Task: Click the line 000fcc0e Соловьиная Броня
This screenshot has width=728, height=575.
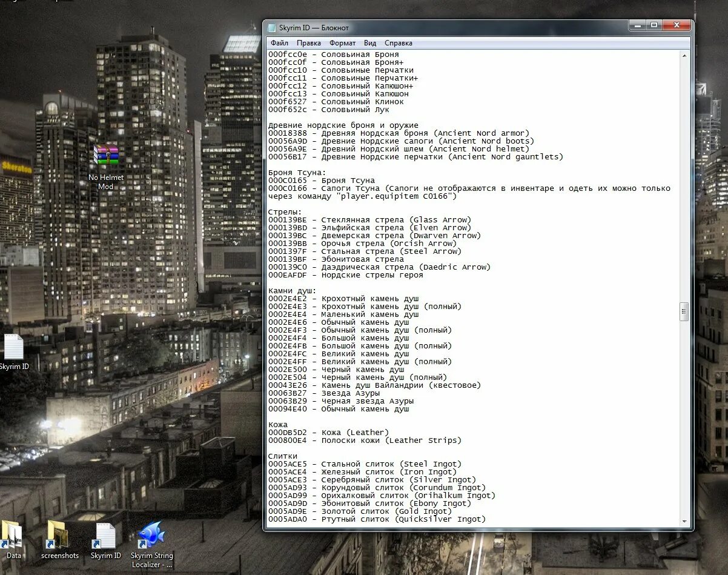Action: [x=334, y=55]
